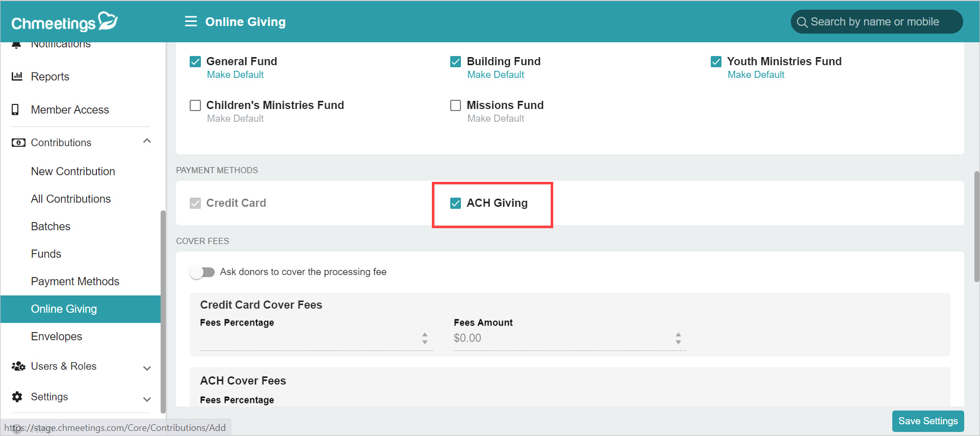Click the Chmeetings logo
Screen dimensions: 980x436
pos(64,22)
